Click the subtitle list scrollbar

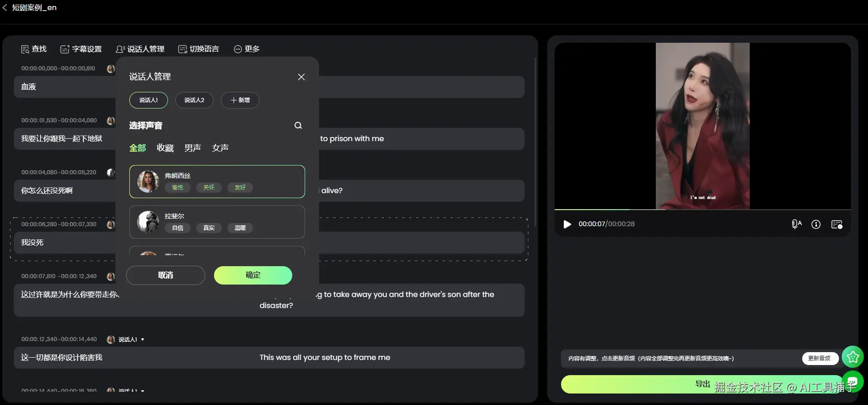(x=535, y=142)
